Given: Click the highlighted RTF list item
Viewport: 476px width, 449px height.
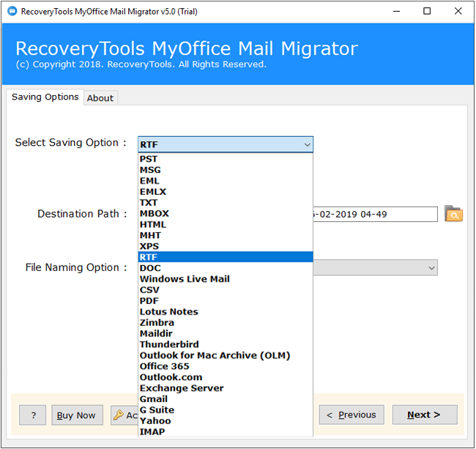Looking at the screenshot, I should 226,257.
